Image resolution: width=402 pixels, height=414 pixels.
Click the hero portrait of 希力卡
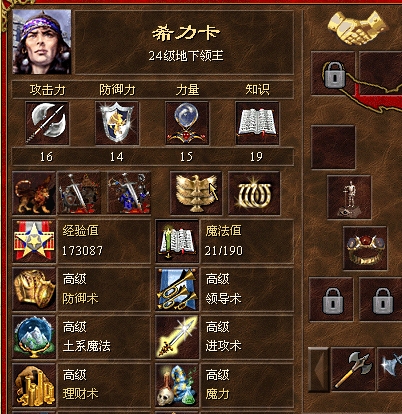42,42
